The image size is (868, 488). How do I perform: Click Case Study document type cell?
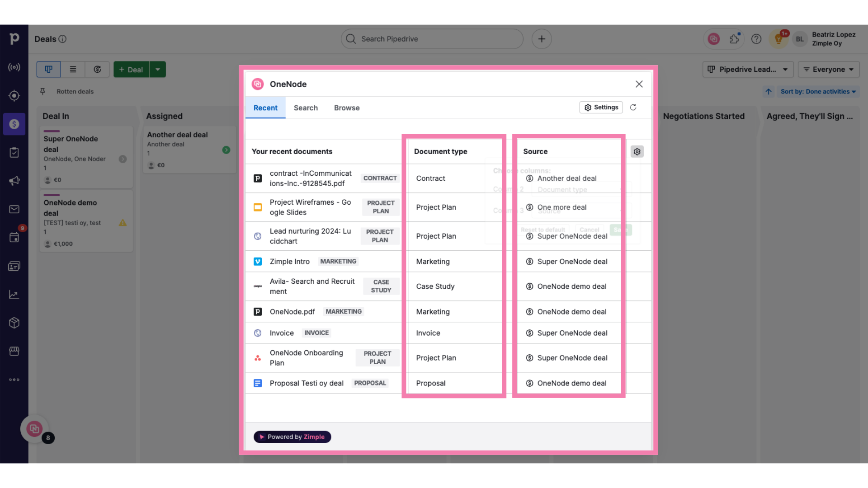[435, 286]
